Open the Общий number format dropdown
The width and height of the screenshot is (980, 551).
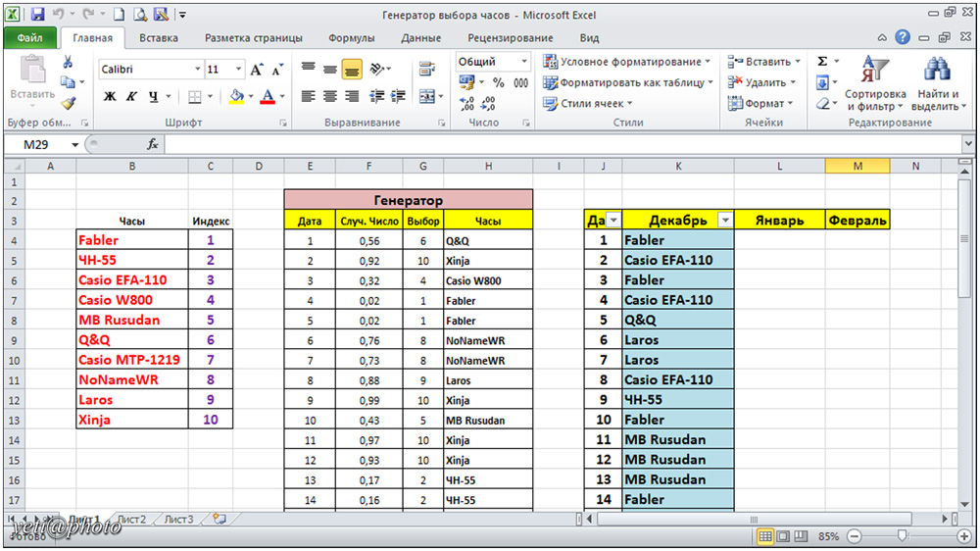pyautogui.click(x=524, y=61)
